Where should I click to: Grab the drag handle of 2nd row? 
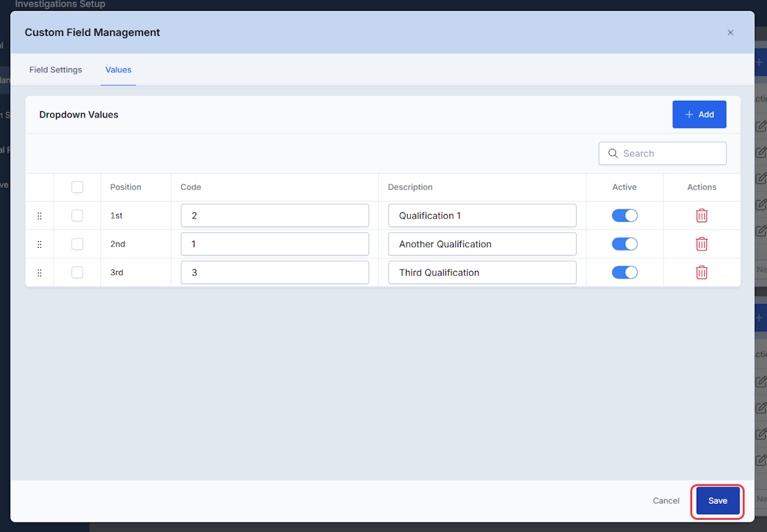(x=40, y=244)
